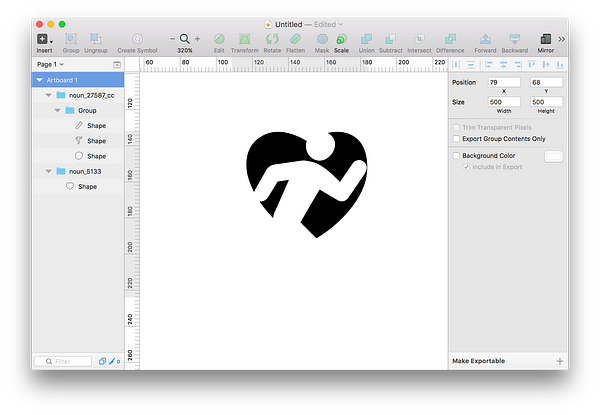
Task: Click the Make Exportable label
Action: (x=478, y=361)
